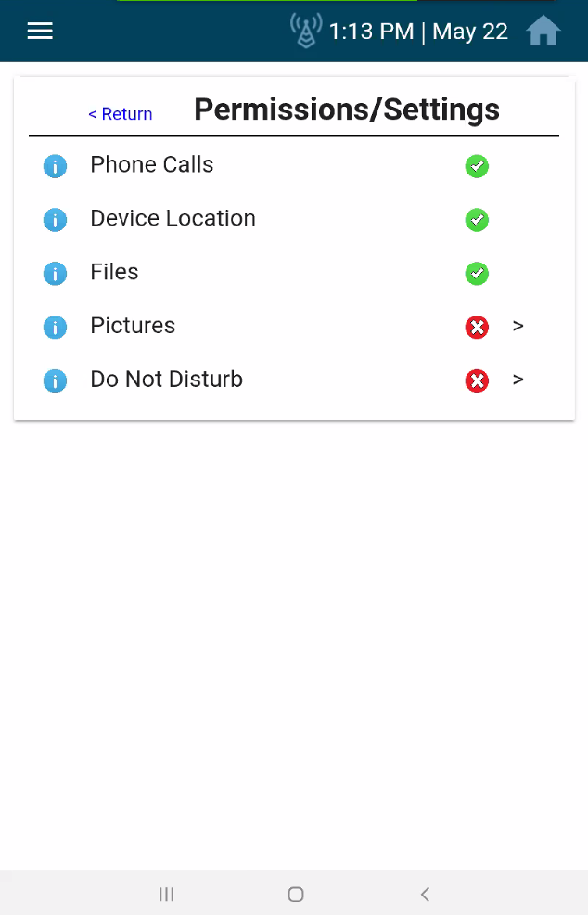Select the Do Not Disturb row label
Screen dimensions: 588x915
[166, 380]
